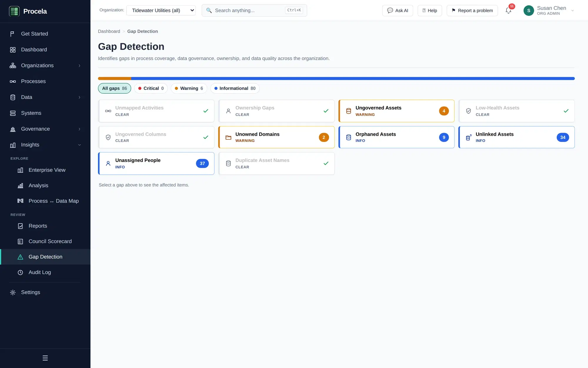Screen dimensions: 588x368
Task: Click the magnifier icon in search box
Action: [209, 11]
